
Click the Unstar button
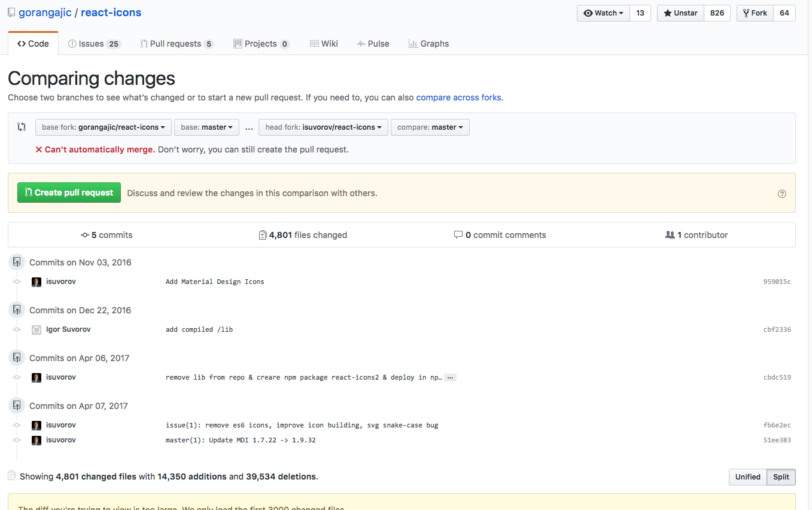pos(680,13)
